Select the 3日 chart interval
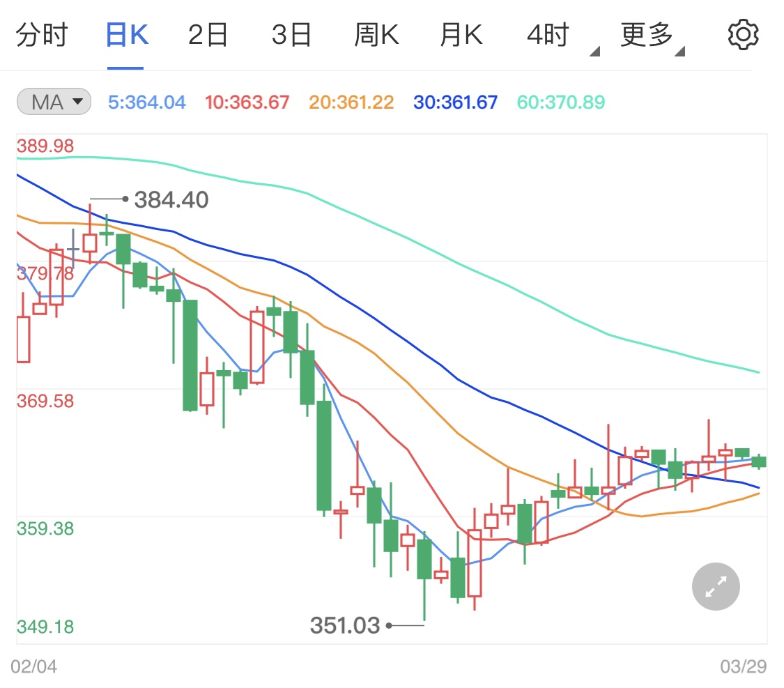The height and width of the screenshot is (688, 784). pos(291,34)
